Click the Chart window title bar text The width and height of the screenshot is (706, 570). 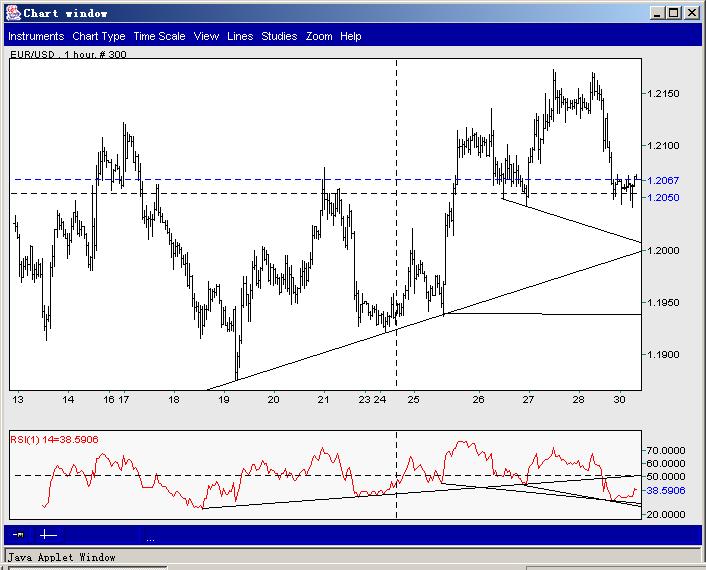click(65, 13)
